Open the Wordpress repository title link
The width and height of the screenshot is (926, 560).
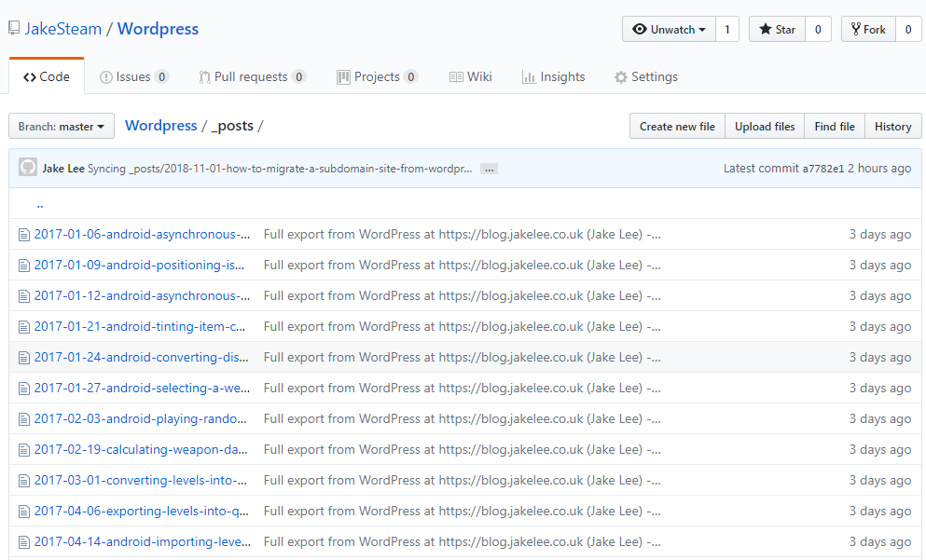tap(158, 29)
